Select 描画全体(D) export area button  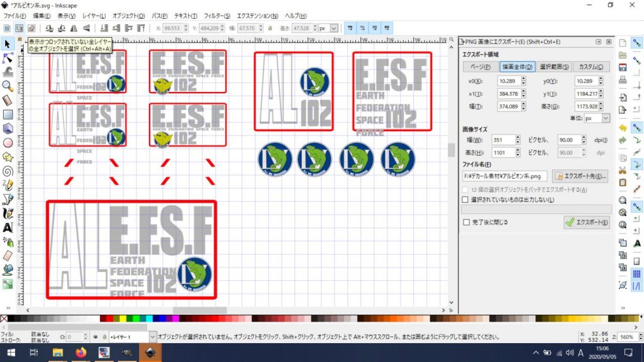point(517,67)
